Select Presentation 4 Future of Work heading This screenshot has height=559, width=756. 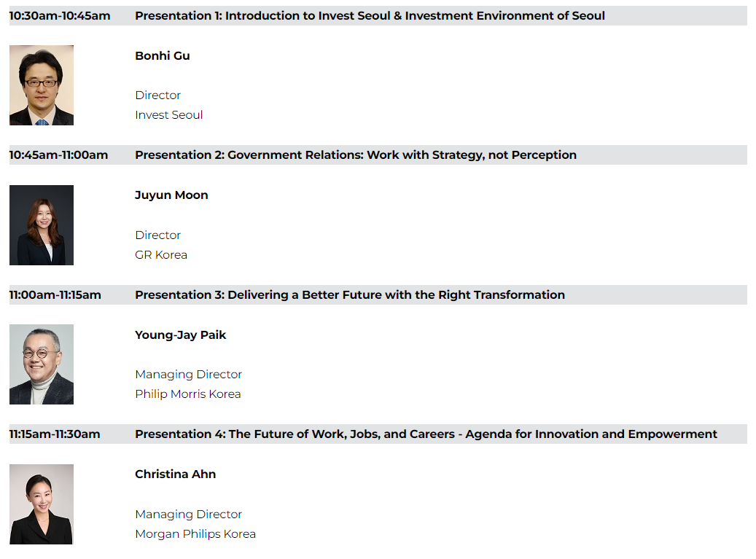coord(426,434)
